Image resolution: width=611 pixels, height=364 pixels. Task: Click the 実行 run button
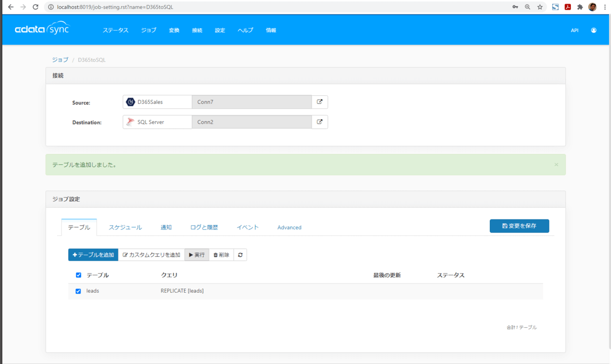click(x=197, y=255)
